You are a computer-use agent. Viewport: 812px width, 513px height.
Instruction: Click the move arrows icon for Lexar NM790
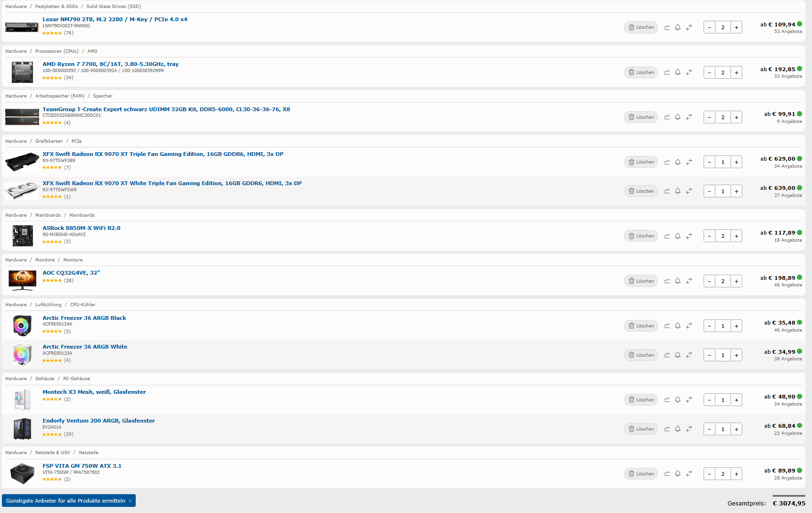pyautogui.click(x=689, y=27)
